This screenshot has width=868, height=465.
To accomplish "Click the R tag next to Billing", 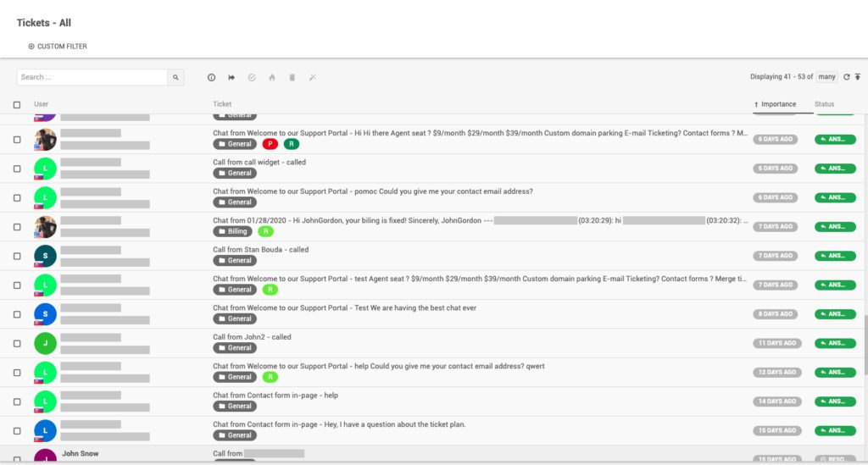I will [x=265, y=231].
